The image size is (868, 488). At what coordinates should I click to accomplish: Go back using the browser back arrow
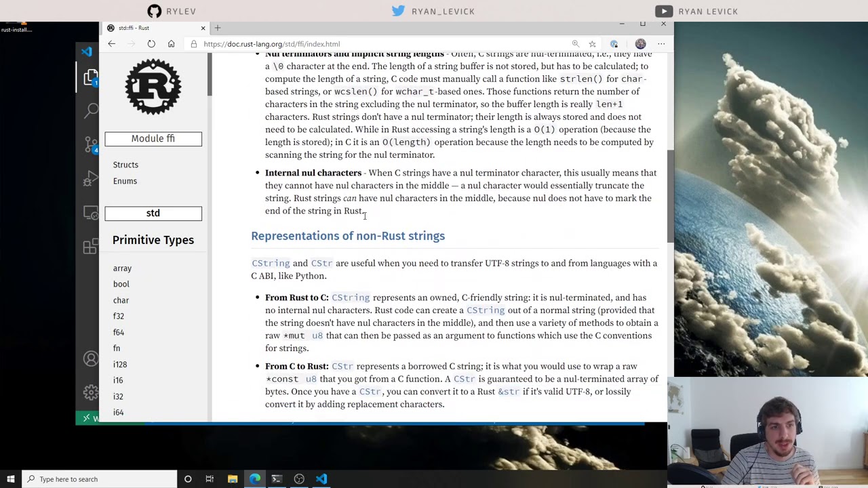(112, 44)
